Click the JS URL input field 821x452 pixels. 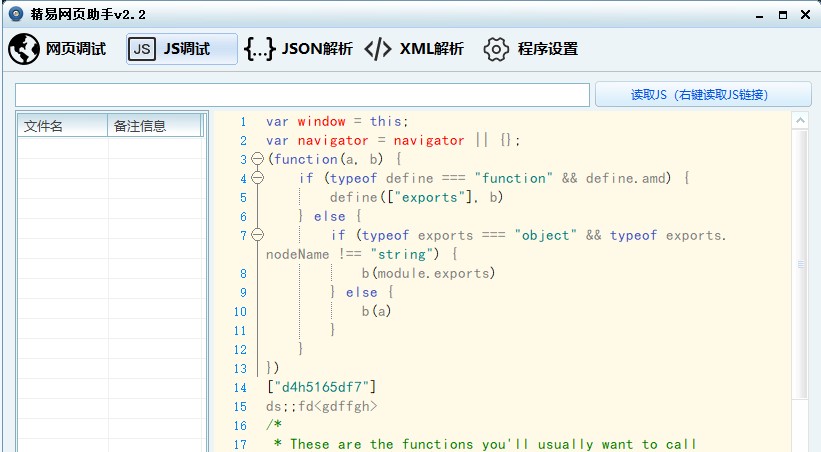tap(302, 95)
